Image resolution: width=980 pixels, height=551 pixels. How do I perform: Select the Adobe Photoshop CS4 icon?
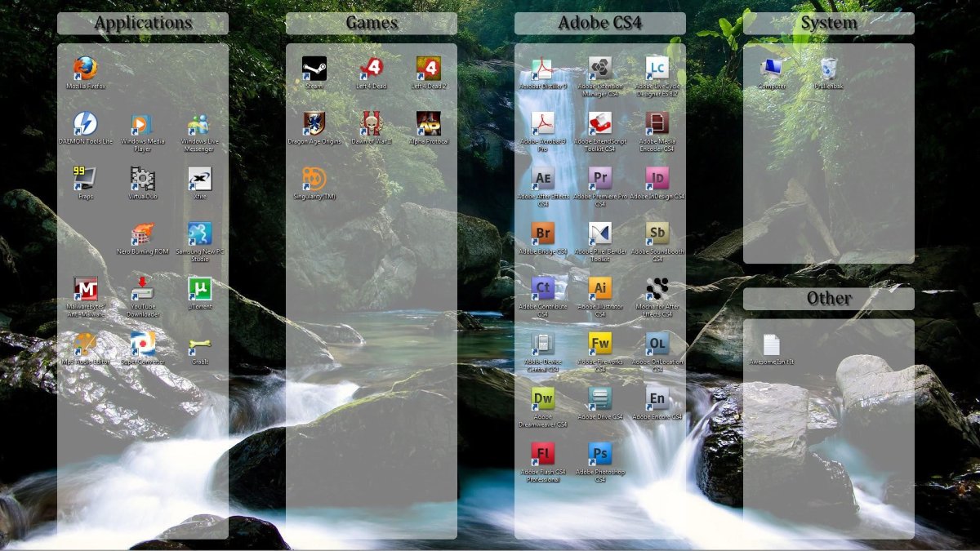coord(600,454)
